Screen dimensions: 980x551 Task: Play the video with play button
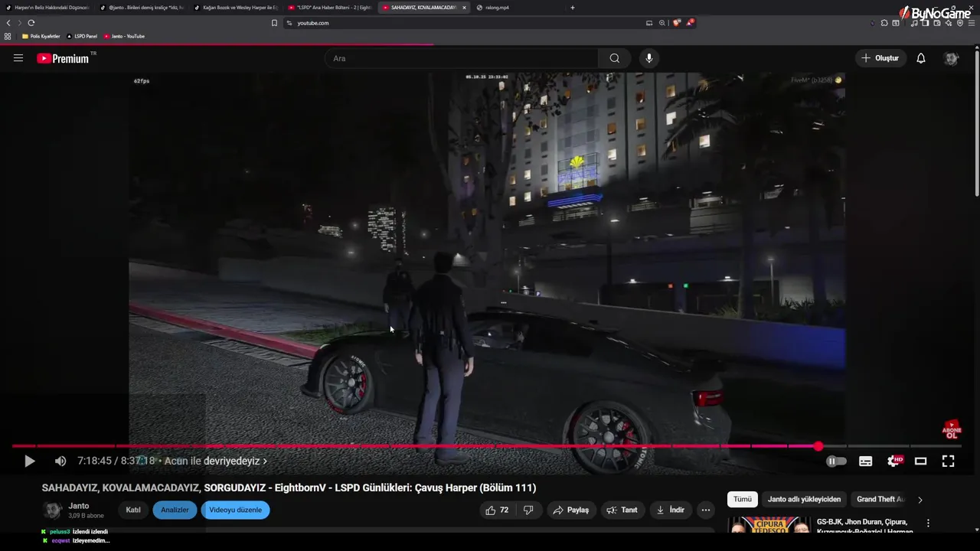(x=30, y=461)
